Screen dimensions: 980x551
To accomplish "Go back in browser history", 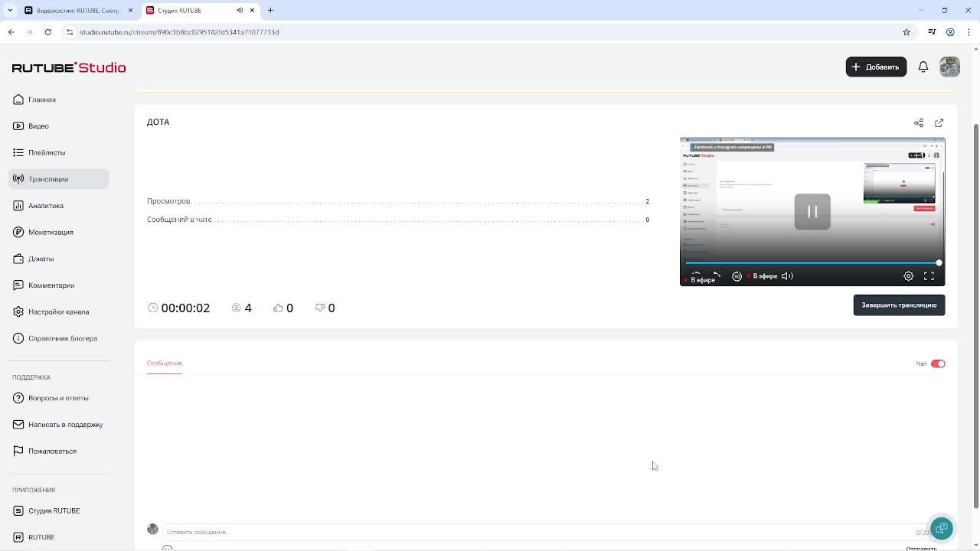I will [11, 32].
